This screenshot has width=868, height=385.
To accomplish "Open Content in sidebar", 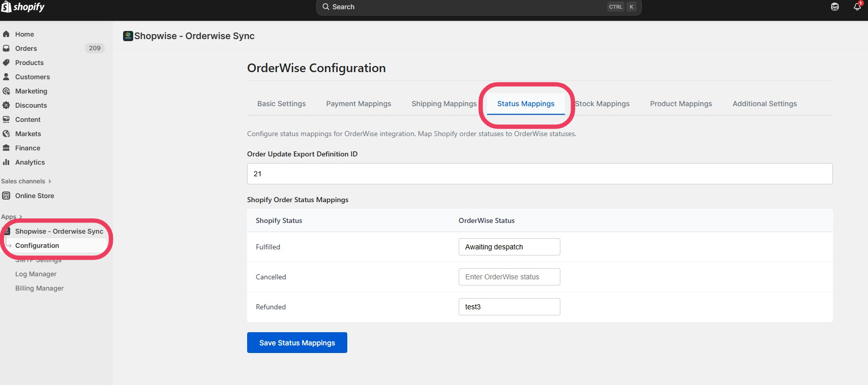I will tap(28, 119).
